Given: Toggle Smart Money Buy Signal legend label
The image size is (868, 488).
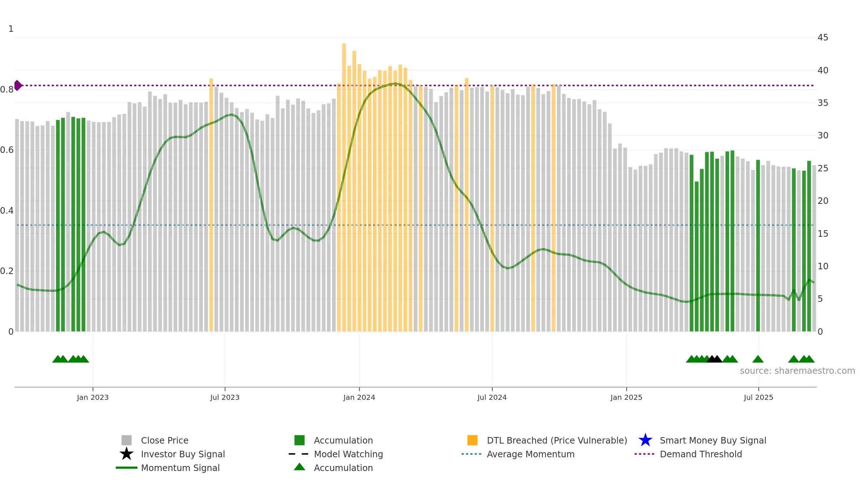Looking at the screenshot, I should tap(713, 440).
